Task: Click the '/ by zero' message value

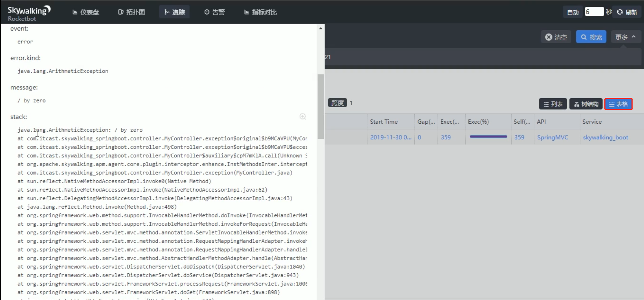Action: click(x=31, y=101)
